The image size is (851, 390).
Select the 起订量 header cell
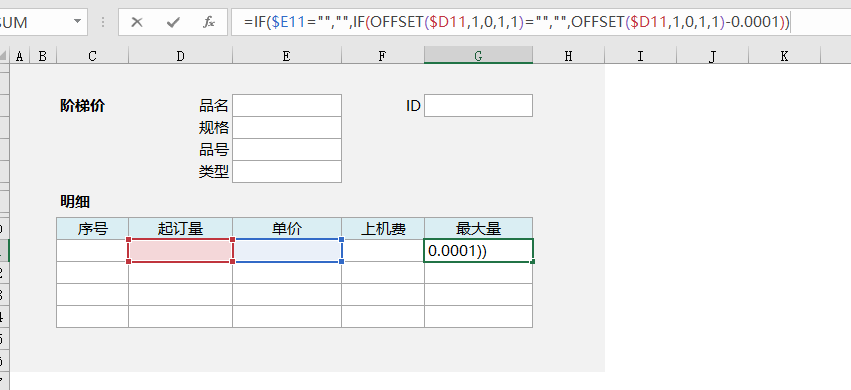coord(180,228)
